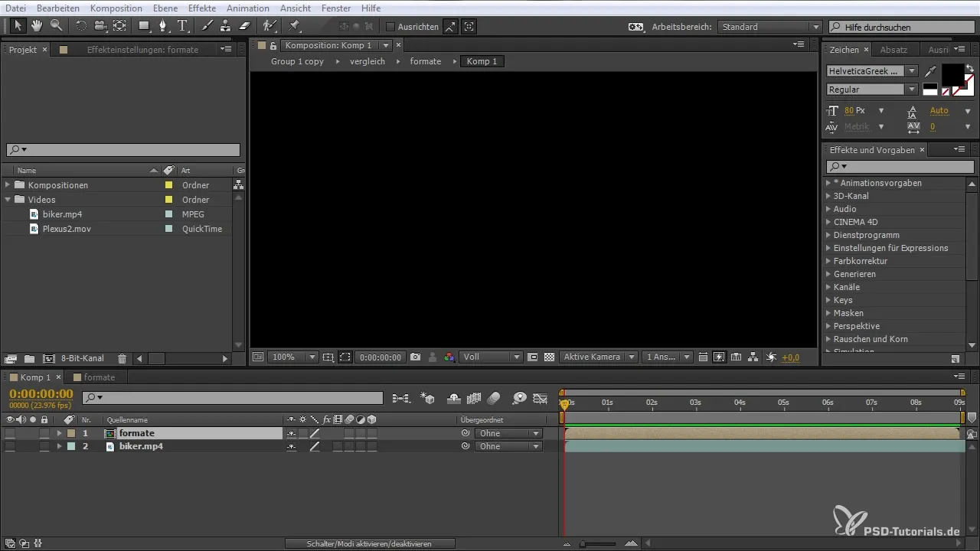The width and height of the screenshot is (980, 551).
Task: Select the Unified Camera tool
Action: click(100, 26)
